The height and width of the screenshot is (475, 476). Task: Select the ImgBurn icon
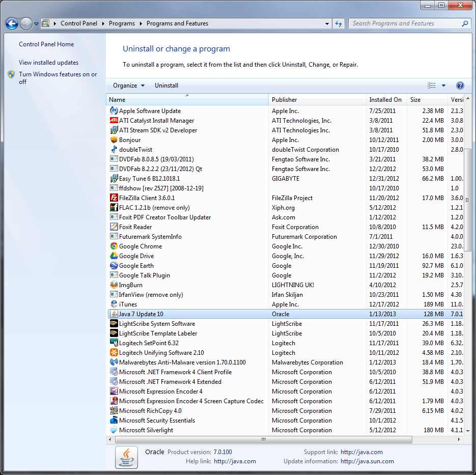point(113,285)
